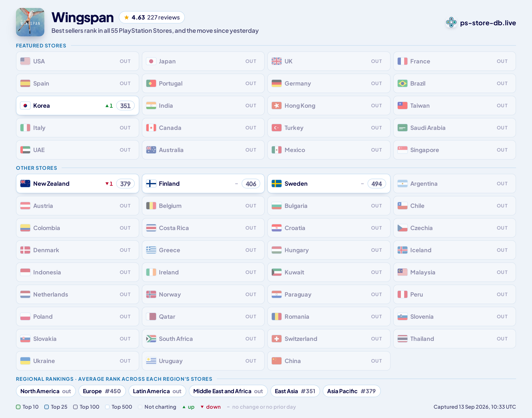Image resolution: width=532 pixels, height=418 pixels.
Task: Click the Sweden flag icon
Action: [276, 184]
